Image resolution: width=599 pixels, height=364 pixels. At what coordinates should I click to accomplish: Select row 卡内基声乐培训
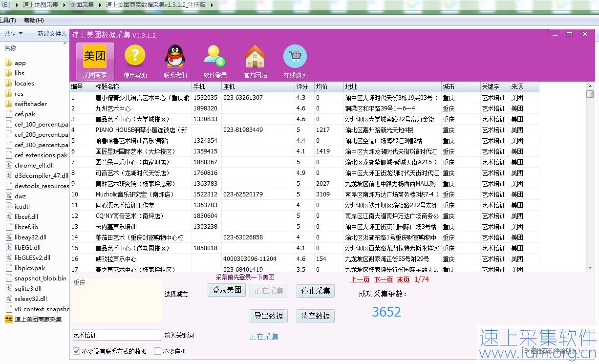click(x=304, y=227)
